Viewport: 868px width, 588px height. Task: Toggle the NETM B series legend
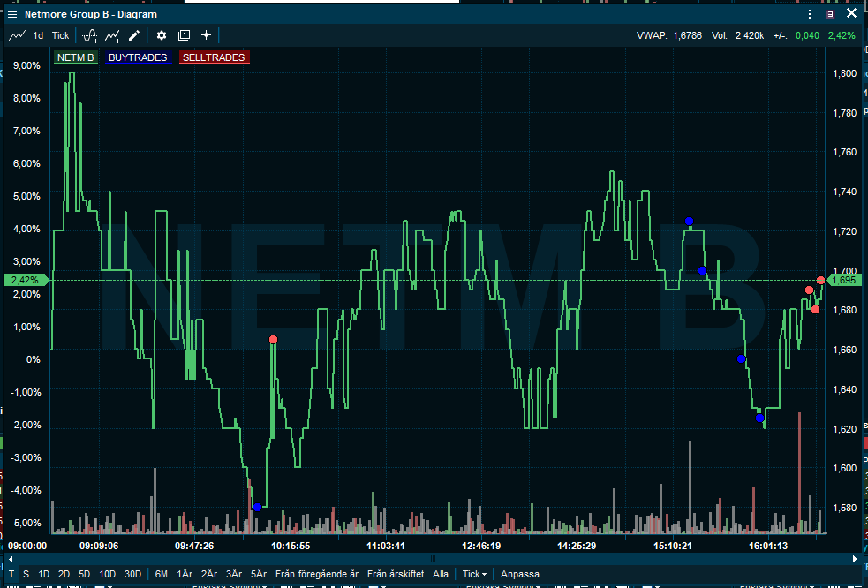pos(76,57)
